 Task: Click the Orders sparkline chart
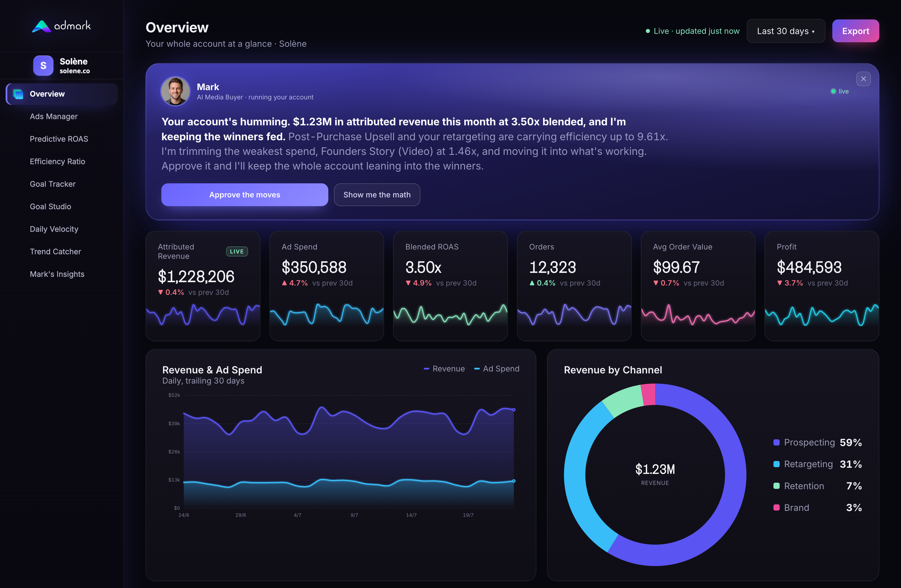click(574, 314)
